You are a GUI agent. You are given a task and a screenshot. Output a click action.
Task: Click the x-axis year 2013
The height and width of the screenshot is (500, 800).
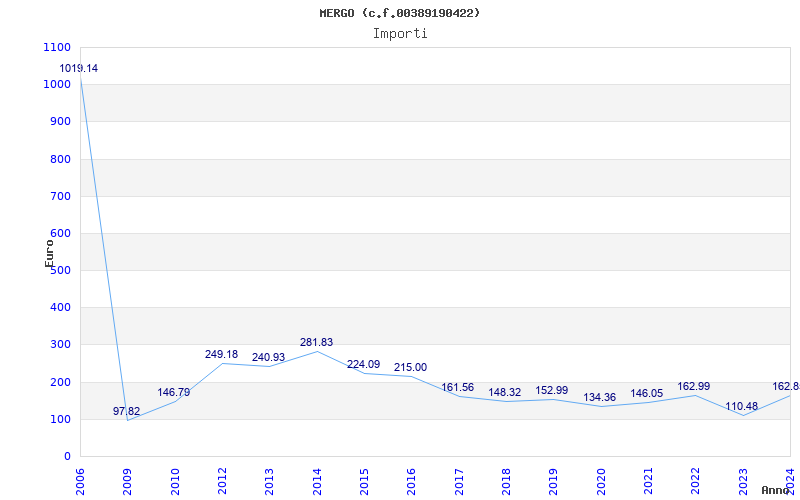coord(269,482)
